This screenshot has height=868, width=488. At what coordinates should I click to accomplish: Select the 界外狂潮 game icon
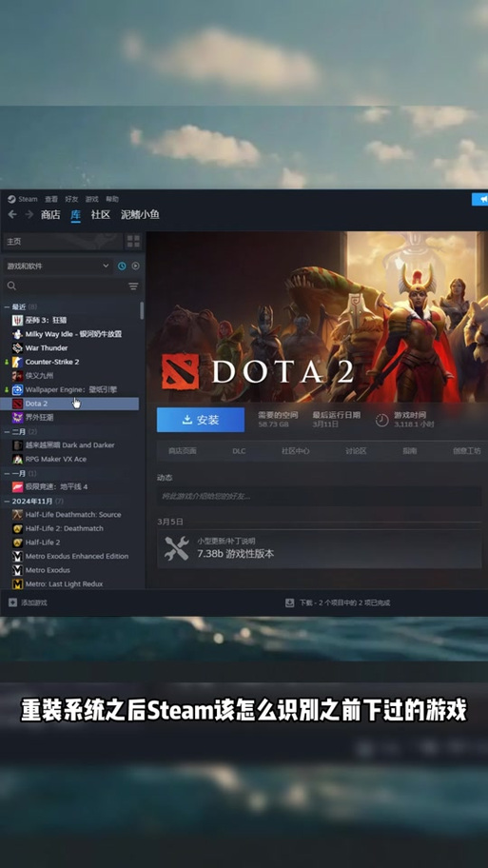18,418
